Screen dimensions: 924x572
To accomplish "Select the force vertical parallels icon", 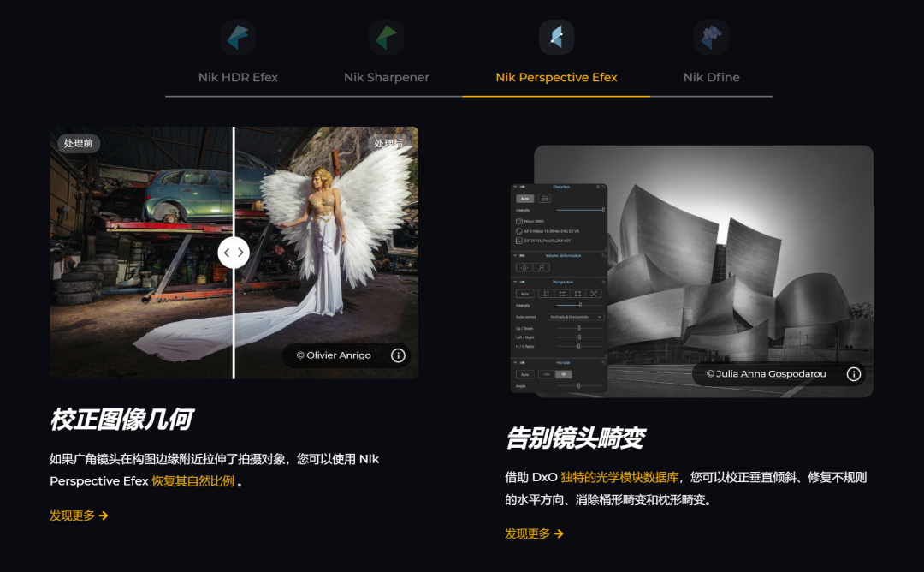I will [546, 294].
